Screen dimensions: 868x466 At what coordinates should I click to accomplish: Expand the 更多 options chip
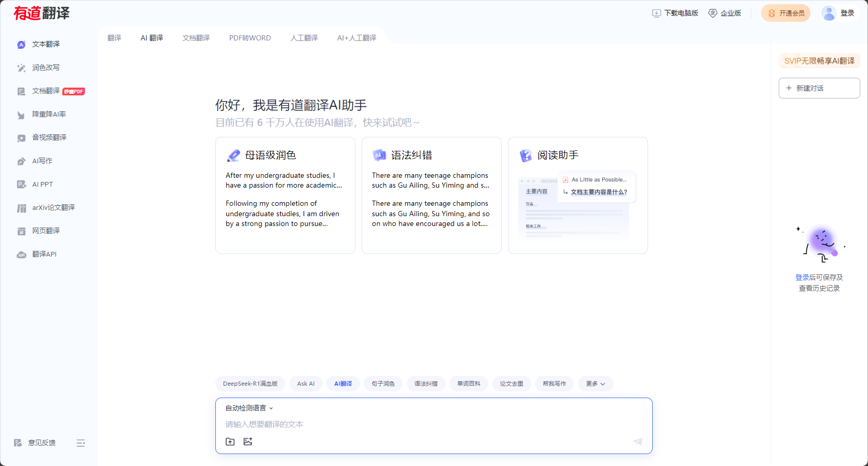(596, 384)
